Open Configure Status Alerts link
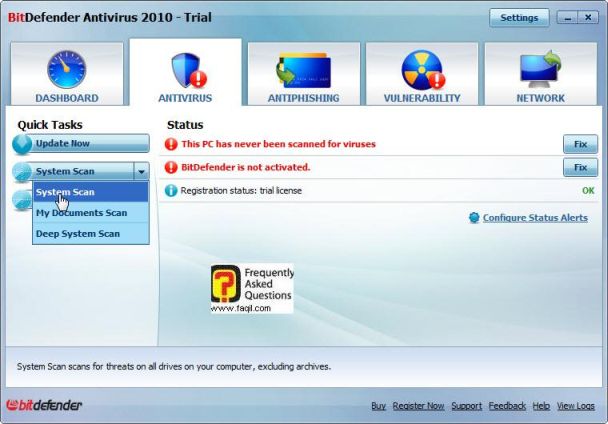 535,218
